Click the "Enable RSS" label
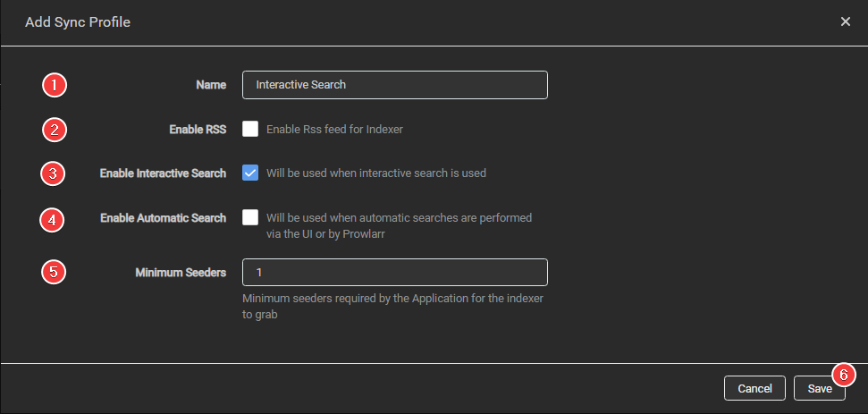 (198, 130)
